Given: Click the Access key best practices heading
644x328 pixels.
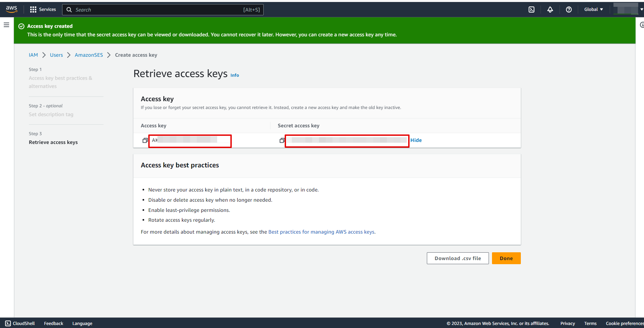Looking at the screenshot, I should click(x=180, y=165).
